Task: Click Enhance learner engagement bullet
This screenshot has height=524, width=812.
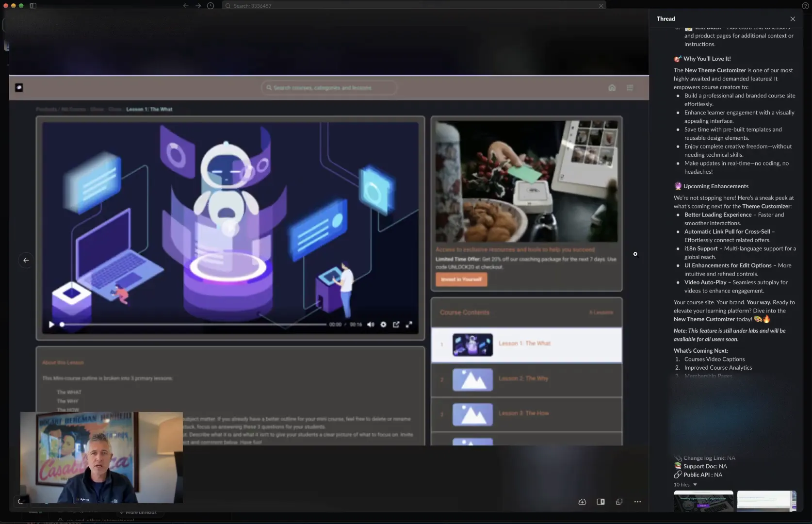Action: click(739, 117)
